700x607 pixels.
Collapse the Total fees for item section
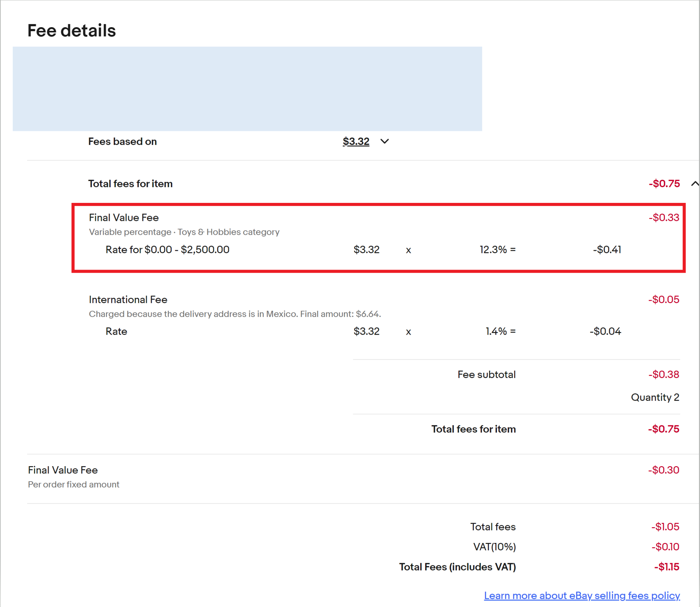695,183
